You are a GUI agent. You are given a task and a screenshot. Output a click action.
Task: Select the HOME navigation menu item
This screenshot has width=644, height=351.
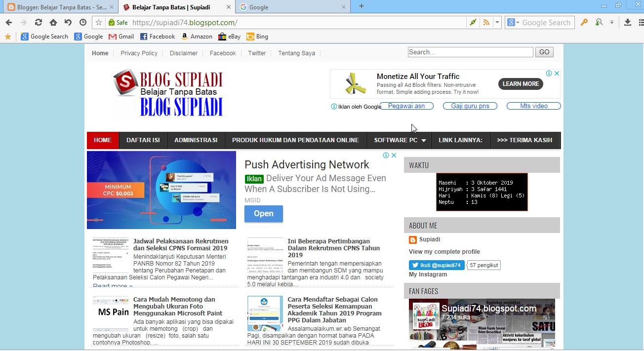click(103, 140)
